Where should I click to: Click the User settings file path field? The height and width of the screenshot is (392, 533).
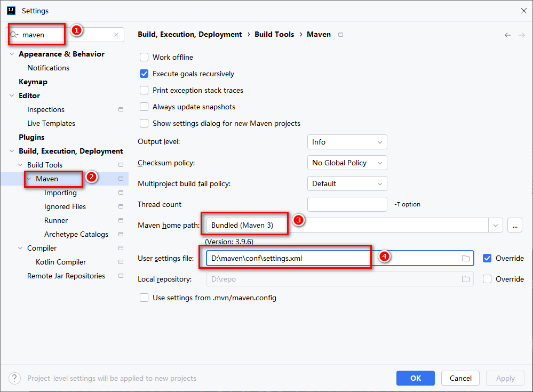[x=340, y=259]
